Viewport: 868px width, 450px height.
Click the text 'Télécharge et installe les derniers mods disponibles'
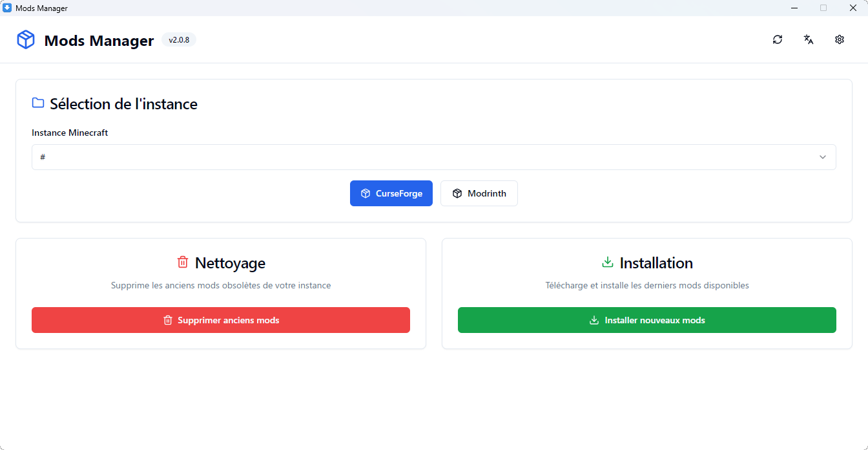click(x=647, y=285)
